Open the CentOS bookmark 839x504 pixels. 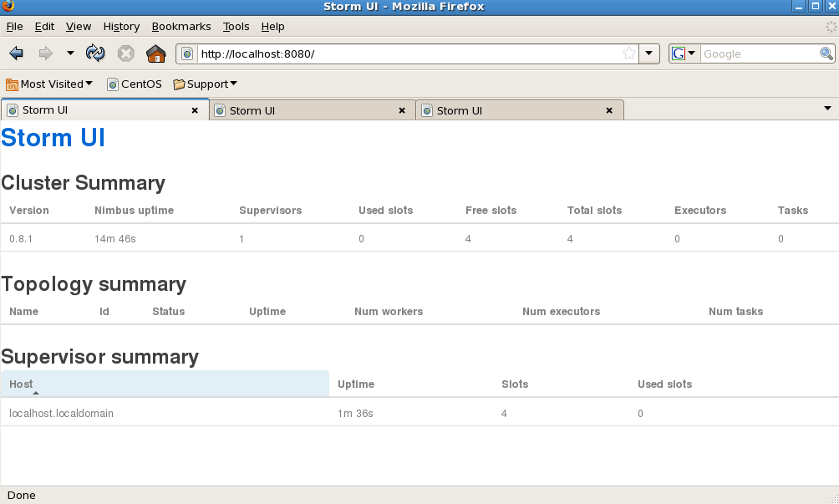[x=135, y=84]
